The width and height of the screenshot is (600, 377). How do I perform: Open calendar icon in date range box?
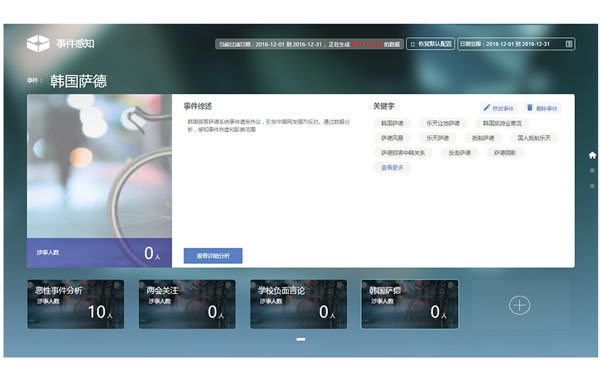[x=569, y=44]
